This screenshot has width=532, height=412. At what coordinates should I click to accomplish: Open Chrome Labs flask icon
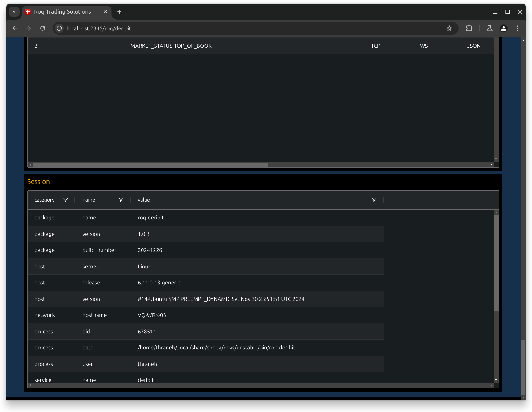click(x=490, y=28)
